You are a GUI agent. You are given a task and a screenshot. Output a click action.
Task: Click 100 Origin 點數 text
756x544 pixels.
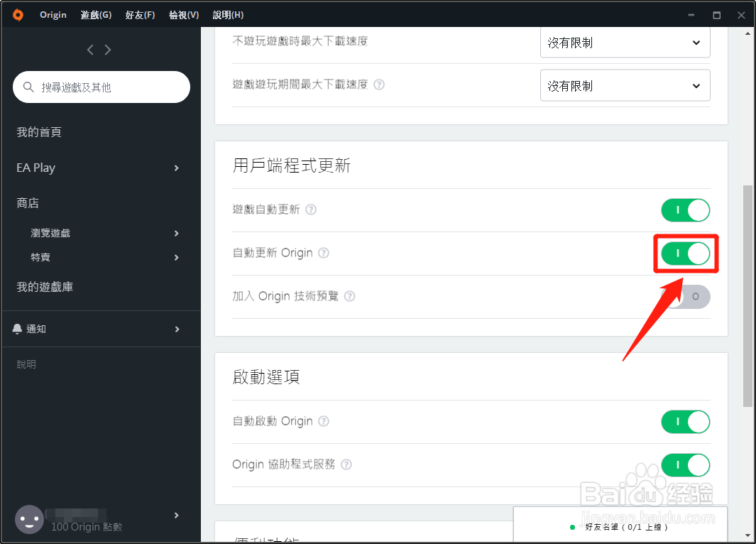coord(87,527)
